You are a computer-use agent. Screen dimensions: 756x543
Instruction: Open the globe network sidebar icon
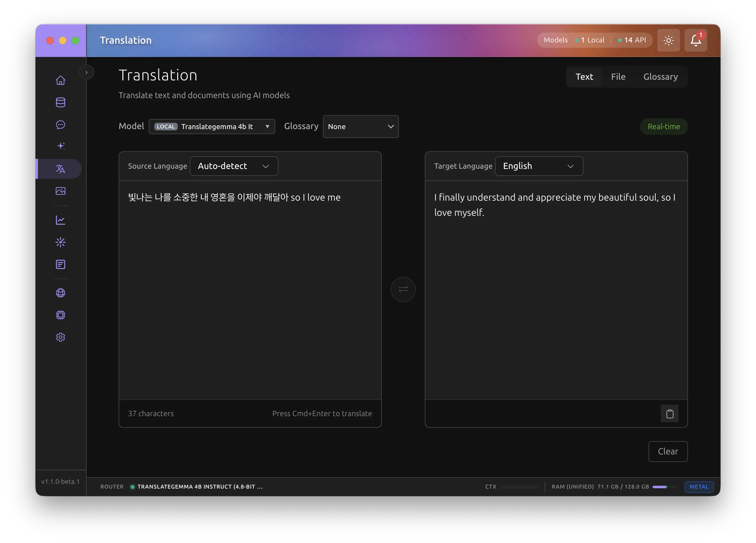point(60,293)
